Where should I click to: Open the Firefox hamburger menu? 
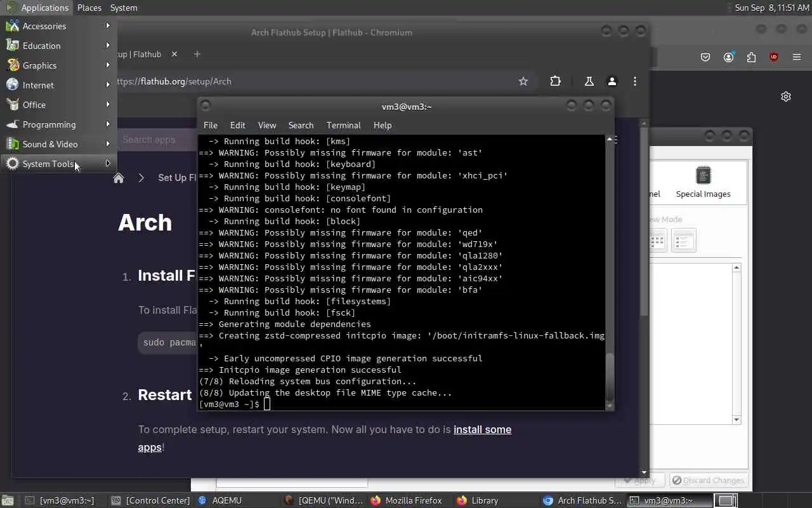(x=797, y=57)
